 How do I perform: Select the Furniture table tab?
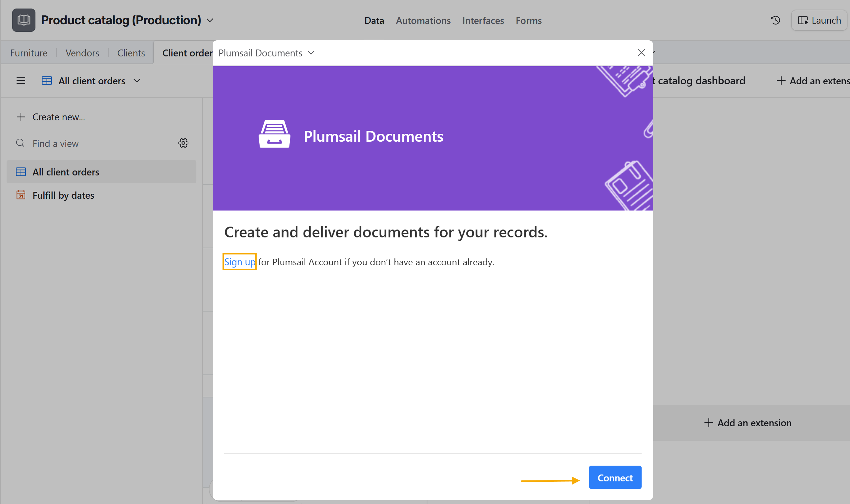pyautogui.click(x=29, y=53)
